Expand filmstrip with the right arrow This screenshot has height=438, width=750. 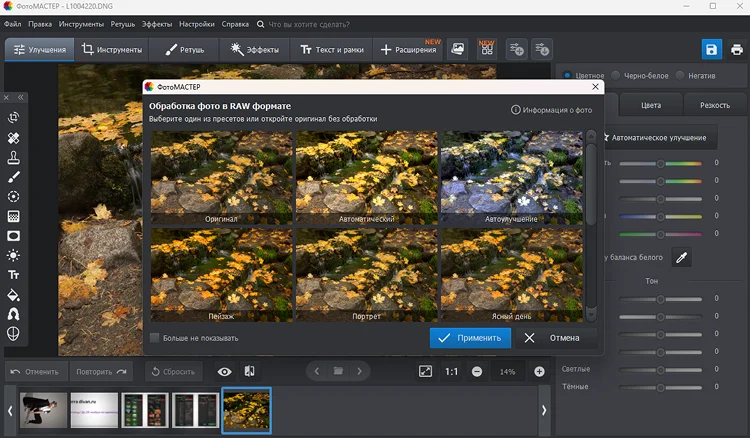(x=544, y=410)
